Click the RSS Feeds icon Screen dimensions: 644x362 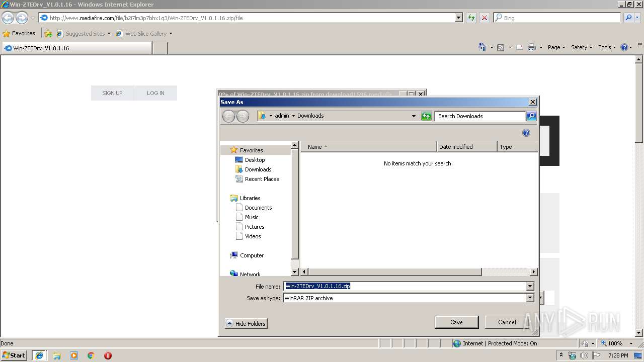tap(501, 47)
